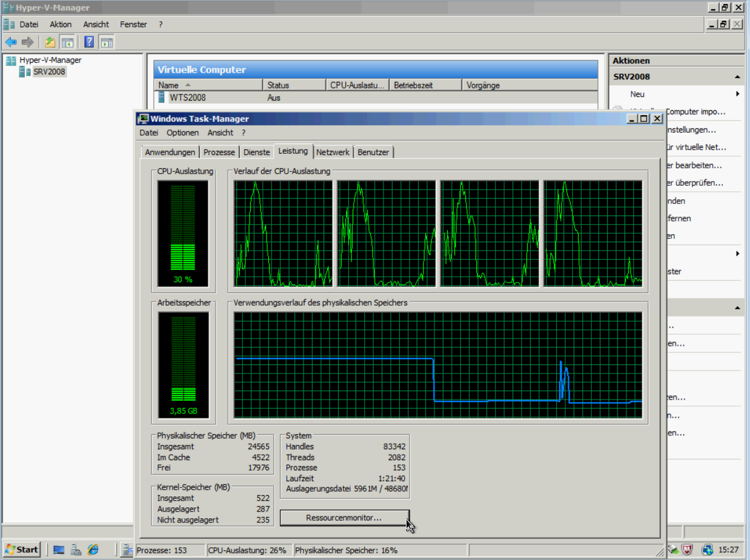750x560 pixels.
Task: Click the folder-up icon in Hyper-V toolbar
Action: coord(50,42)
